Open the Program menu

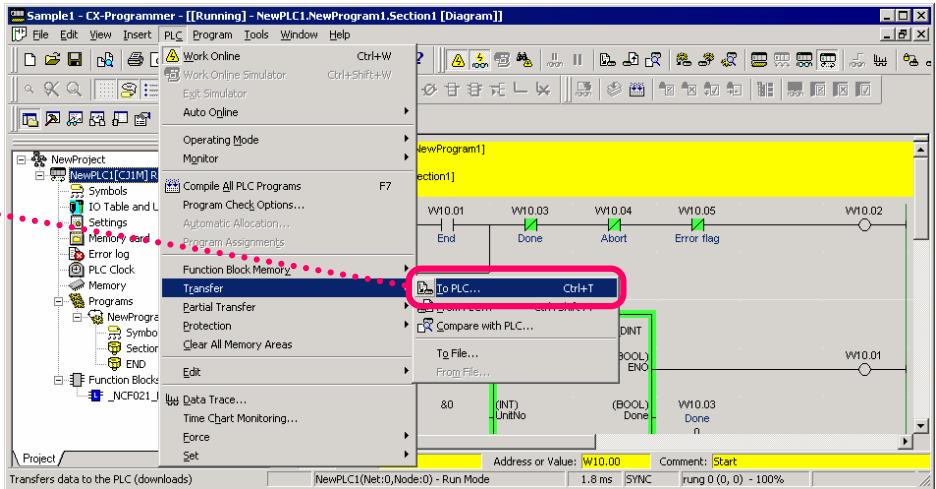click(x=212, y=35)
